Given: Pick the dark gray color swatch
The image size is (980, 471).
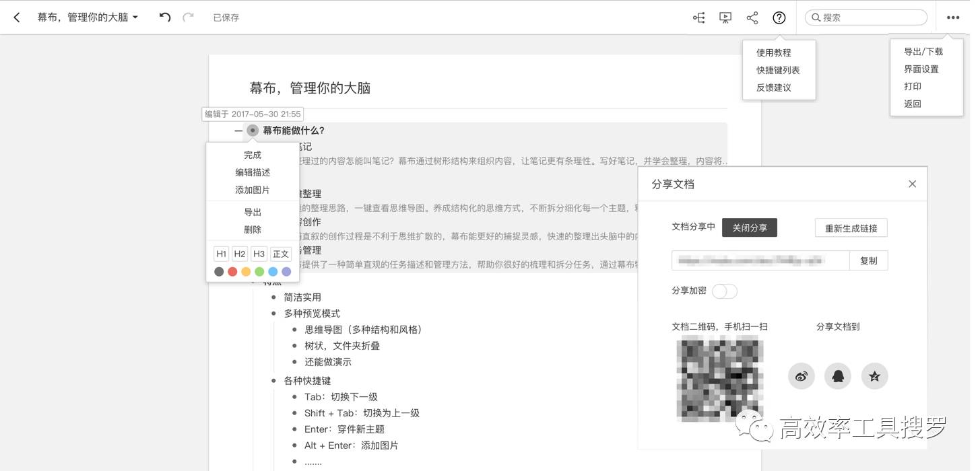Looking at the screenshot, I should pos(219,272).
